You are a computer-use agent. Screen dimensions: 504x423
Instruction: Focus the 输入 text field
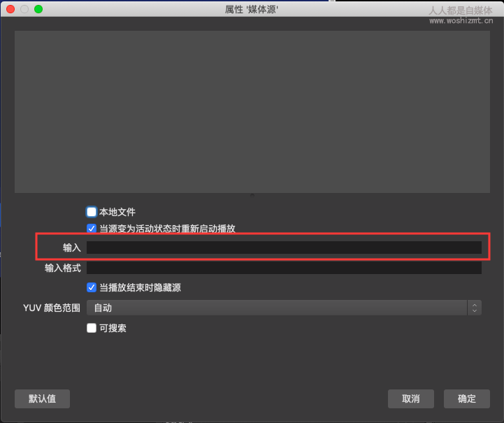pos(283,248)
